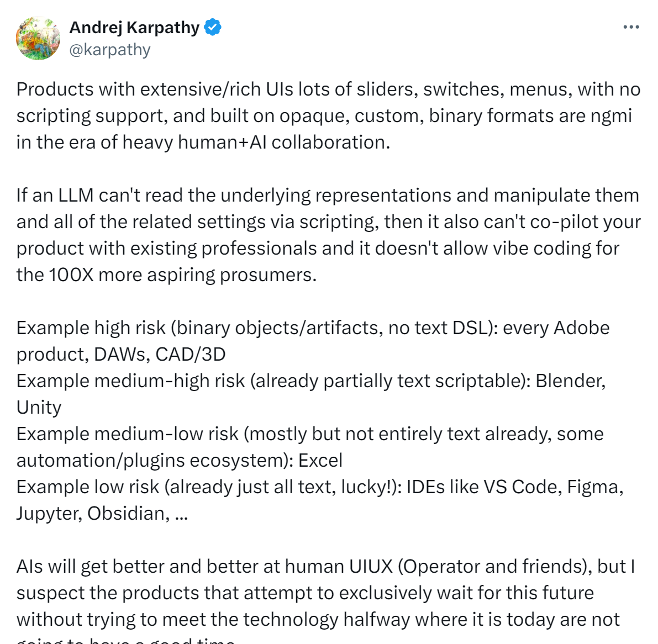This screenshot has width=658, height=644.
Task: Click the "Example high risk" line
Action: point(313,341)
